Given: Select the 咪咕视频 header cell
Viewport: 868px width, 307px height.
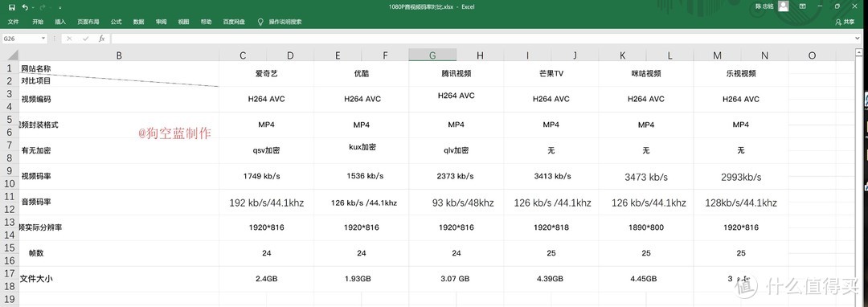Looking at the screenshot, I should 646,74.
